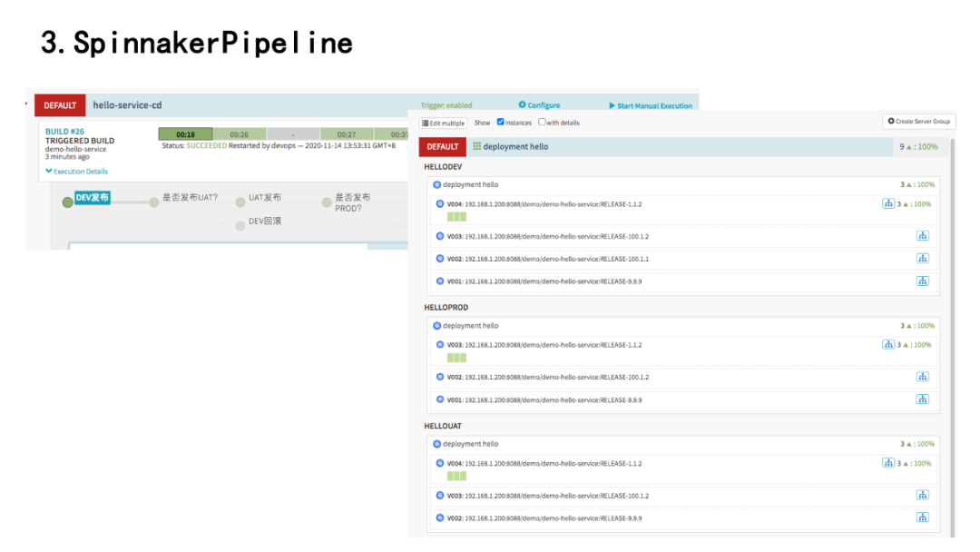Open load balancer icon for HELLOUAT V003
Image resolution: width=980 pixels, height=552 pixels.
[923, 495]
